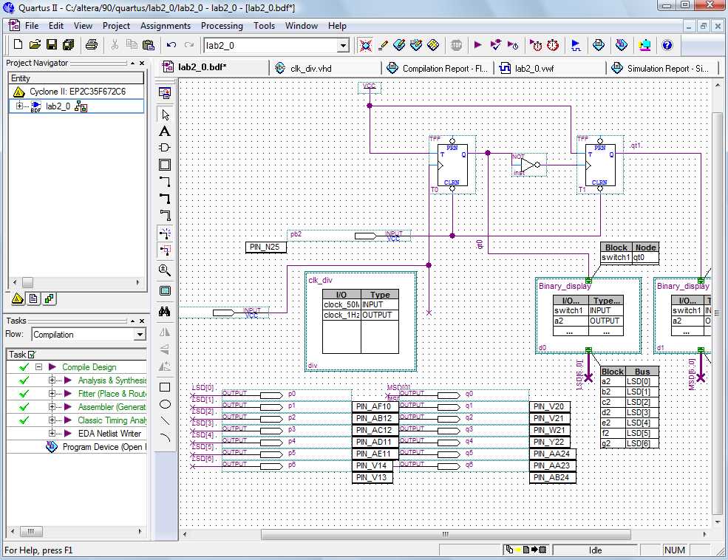
Task: Open the Tools menu
Action: (264, 26)
